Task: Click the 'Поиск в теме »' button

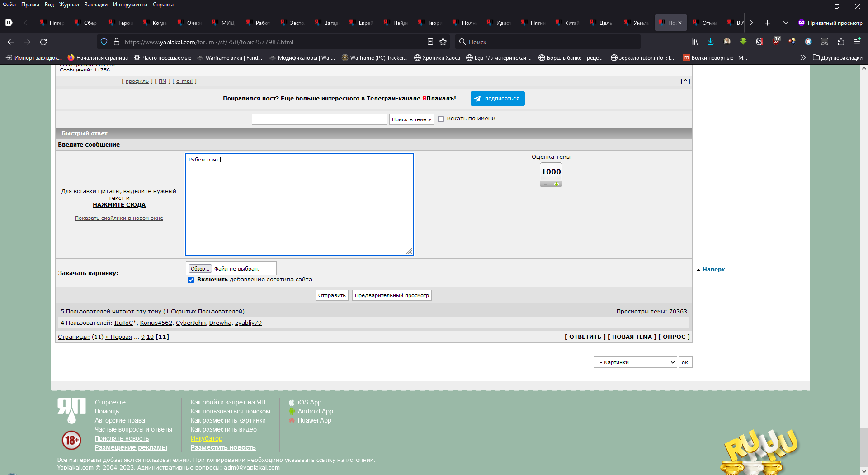Action: [x=411, y=119]
